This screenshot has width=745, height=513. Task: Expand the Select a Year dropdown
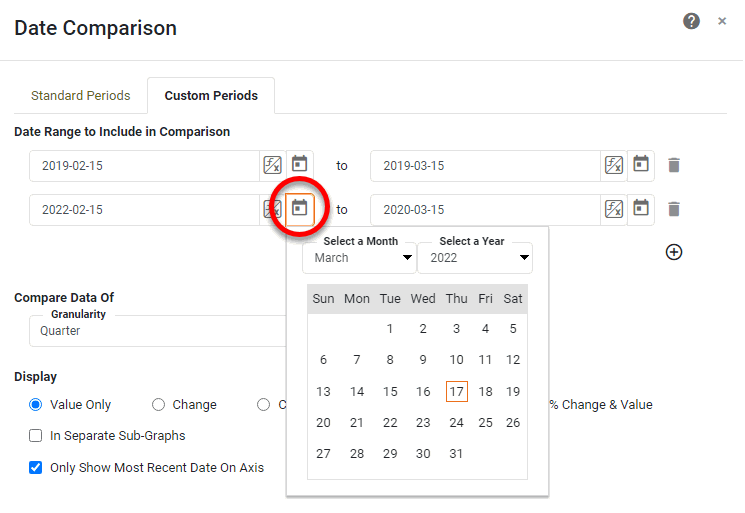474,258
